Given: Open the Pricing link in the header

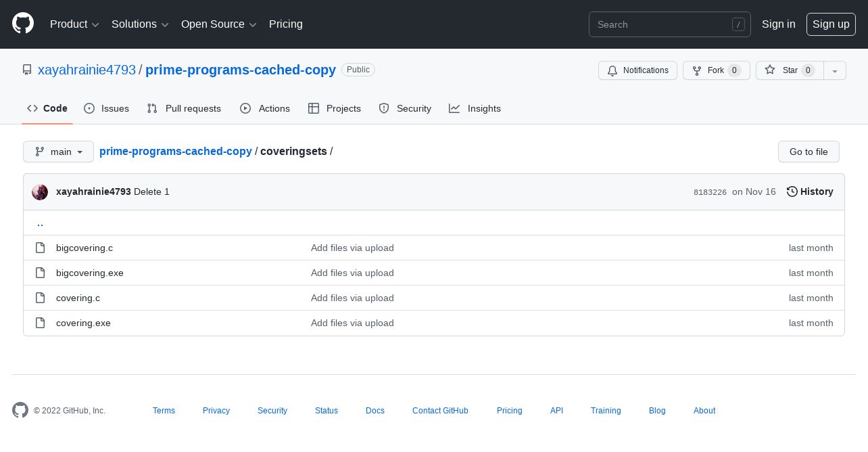Looking at the screenshot, I should (x=286, y=24).
